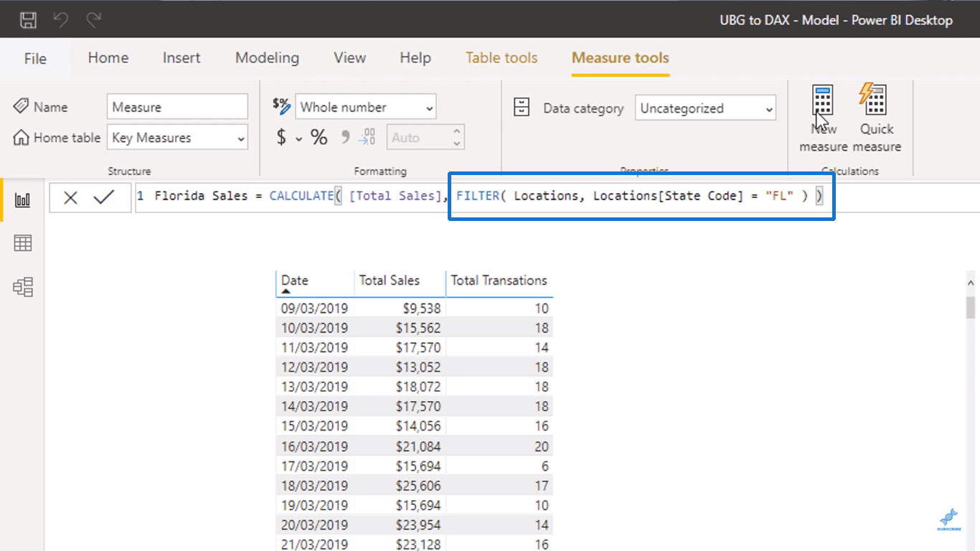This screenshot has width=980, height=551.
Task: Sort by the Date column header
Action: coord(295,281)
